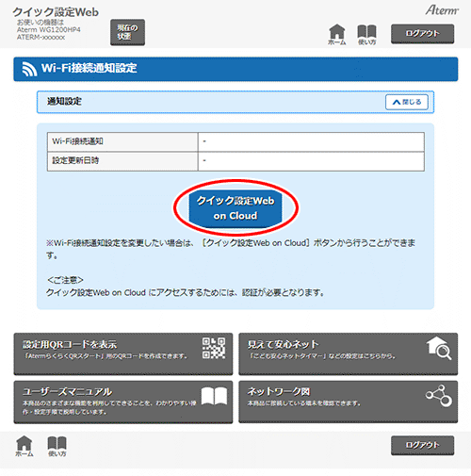
Task: Click the QR code icon on the 設定用QRコード tile
Action: point(214,348)
